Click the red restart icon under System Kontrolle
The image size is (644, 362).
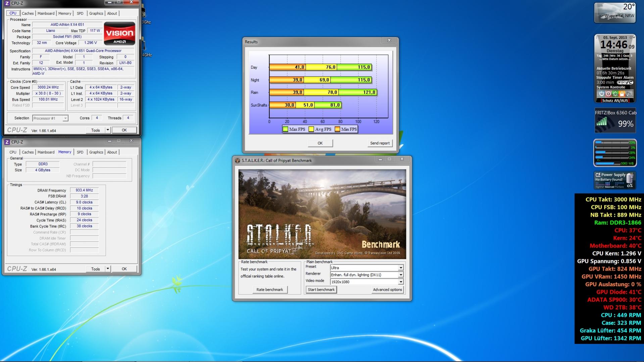point(608,94)
